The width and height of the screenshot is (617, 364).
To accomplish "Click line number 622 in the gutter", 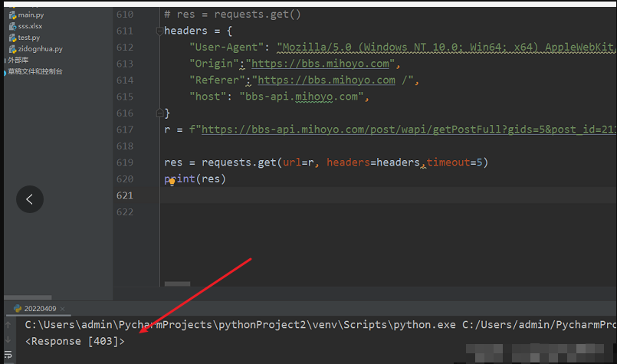I will click(x=125, y=212).
